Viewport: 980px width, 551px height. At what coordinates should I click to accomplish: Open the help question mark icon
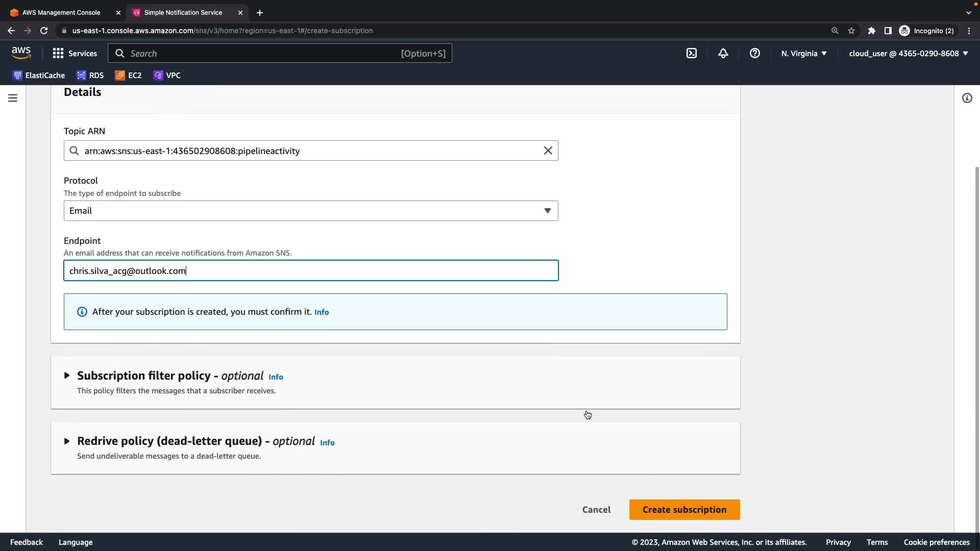[755, 54]
